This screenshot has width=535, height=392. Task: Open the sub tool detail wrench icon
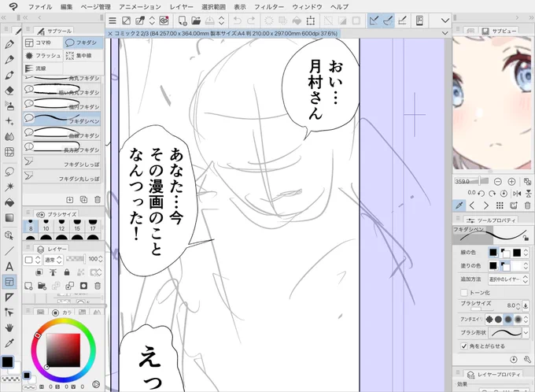click(527, 359)
